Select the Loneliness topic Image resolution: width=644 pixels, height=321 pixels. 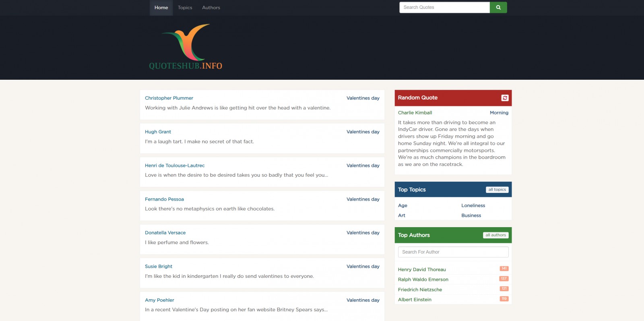(x=473, y=205)
